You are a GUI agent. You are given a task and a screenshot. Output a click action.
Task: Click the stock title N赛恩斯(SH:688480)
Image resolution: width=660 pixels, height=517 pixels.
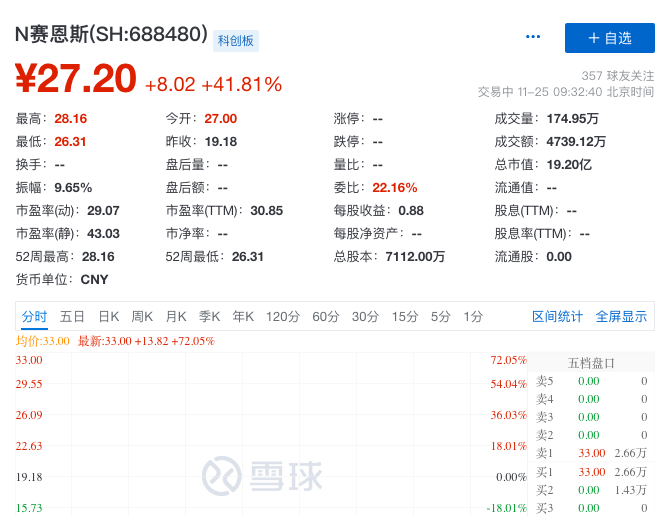coord(112,34)
